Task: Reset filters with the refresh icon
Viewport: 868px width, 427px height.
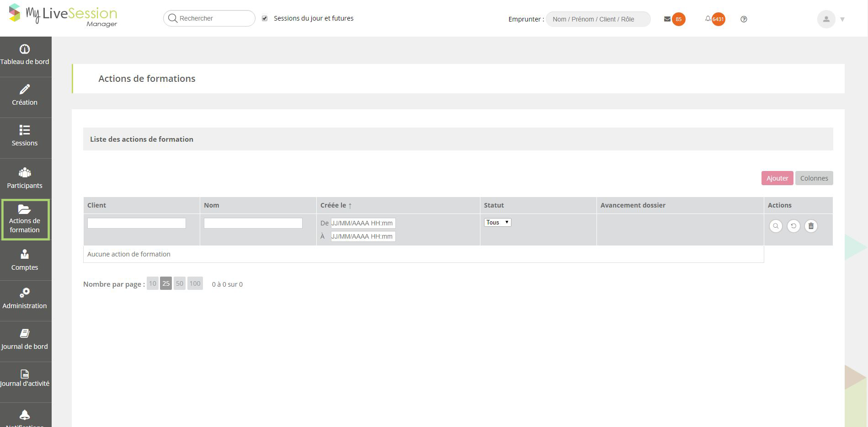Action: tap(793, 226)
